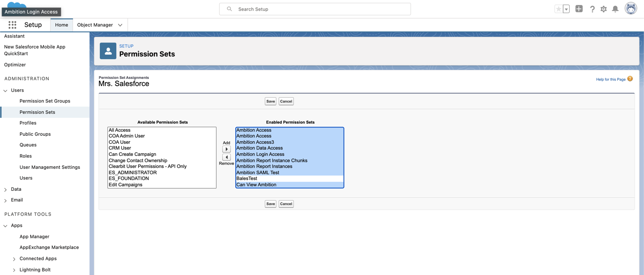Select CRM User permission set
Viewport: 644px width, 275px height.
162,148
